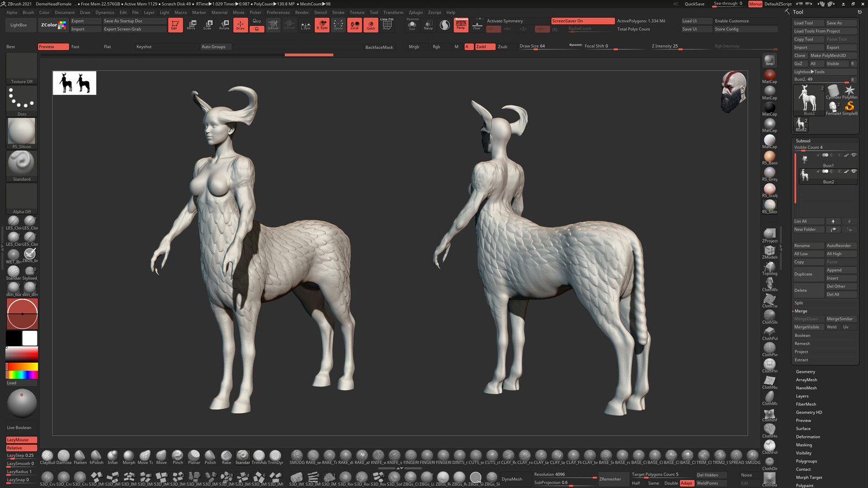Expand the Masking section
Viewport: 868px width, 488px height.
[x=804, y=445]
